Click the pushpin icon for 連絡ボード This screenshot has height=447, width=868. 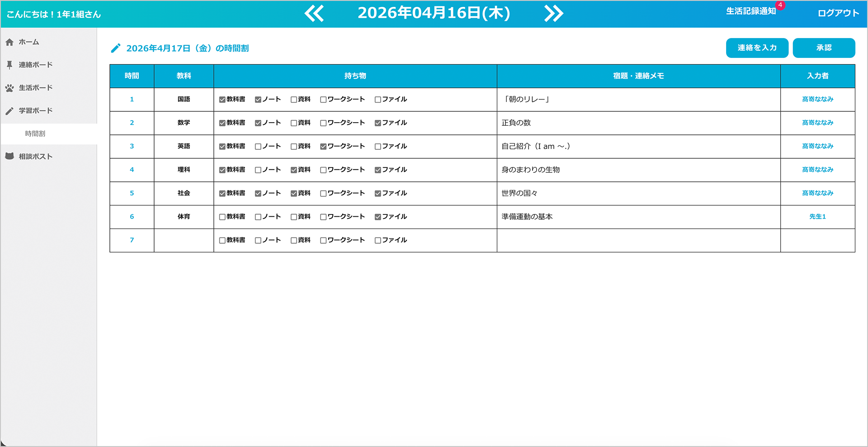tap(9, 65)
